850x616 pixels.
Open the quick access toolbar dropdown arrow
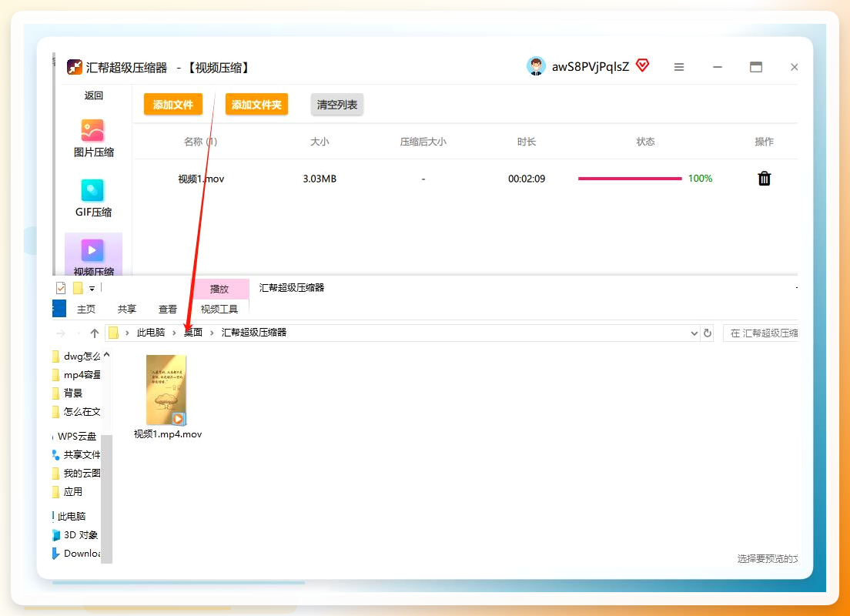click(92, 289)
